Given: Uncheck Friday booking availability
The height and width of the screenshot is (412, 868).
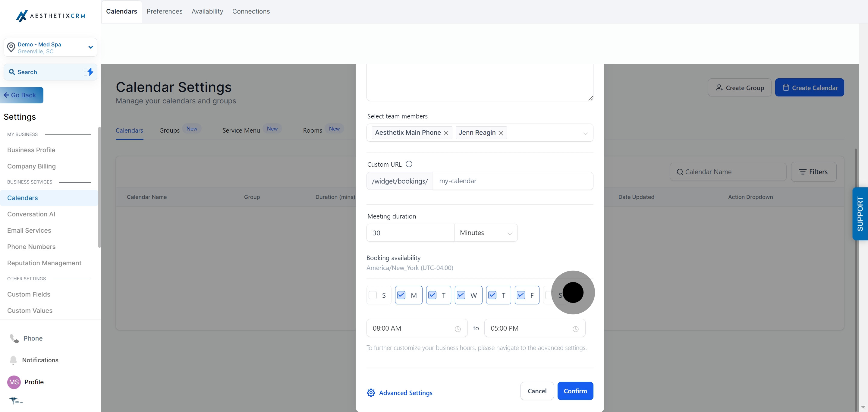Looking at the screenshot, I should [x=521, y=295].
